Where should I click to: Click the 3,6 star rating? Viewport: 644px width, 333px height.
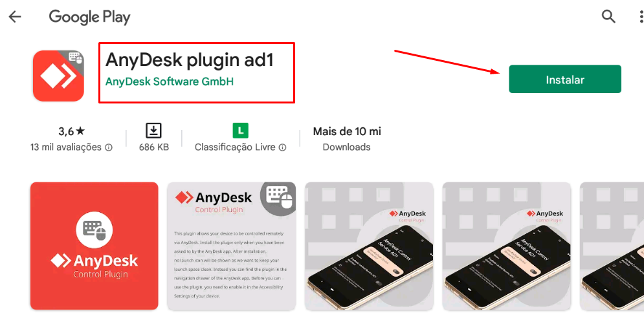71,131
